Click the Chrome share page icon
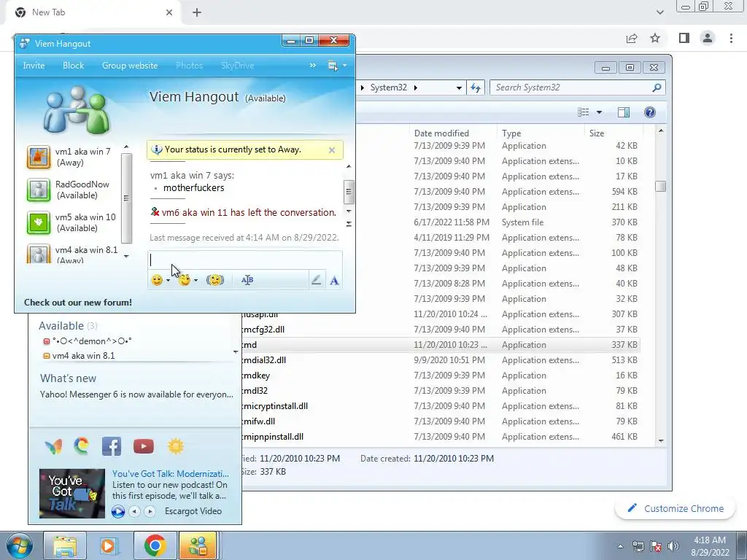 point(632,38)
